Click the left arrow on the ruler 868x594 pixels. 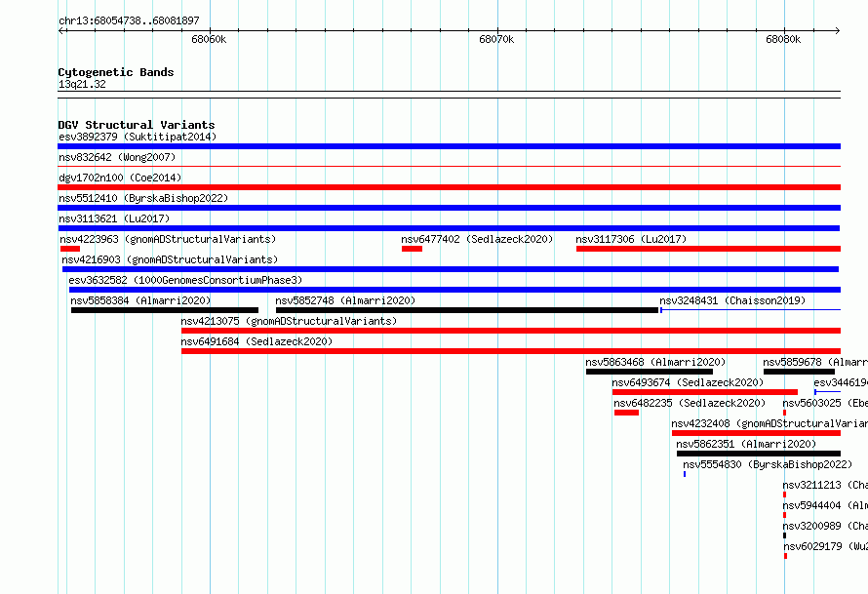60,30
